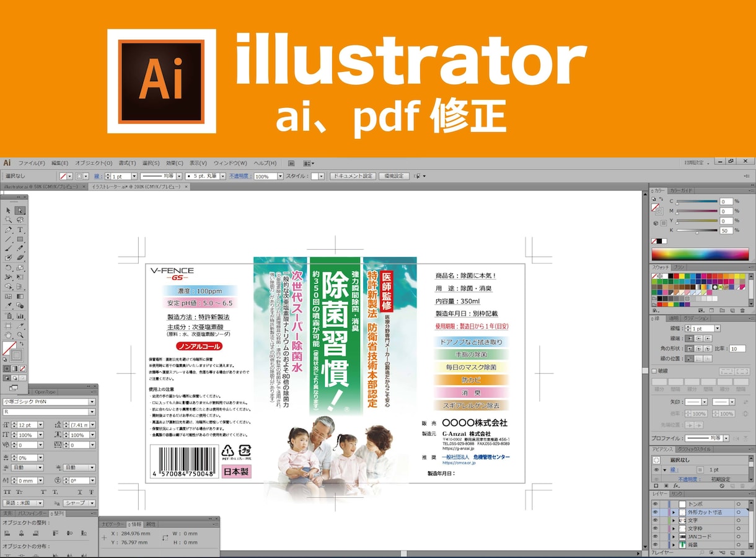Open the ウィンドウ(W) menu
This screenshot has height=558, width=756.
coord(230,163)
